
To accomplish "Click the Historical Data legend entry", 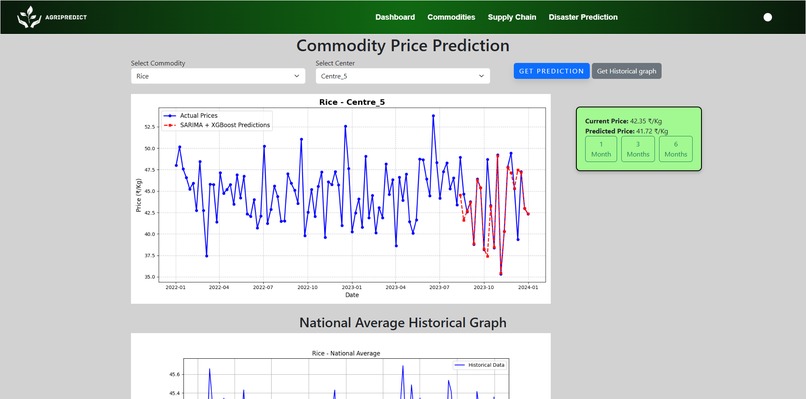I will pos(480,365).
